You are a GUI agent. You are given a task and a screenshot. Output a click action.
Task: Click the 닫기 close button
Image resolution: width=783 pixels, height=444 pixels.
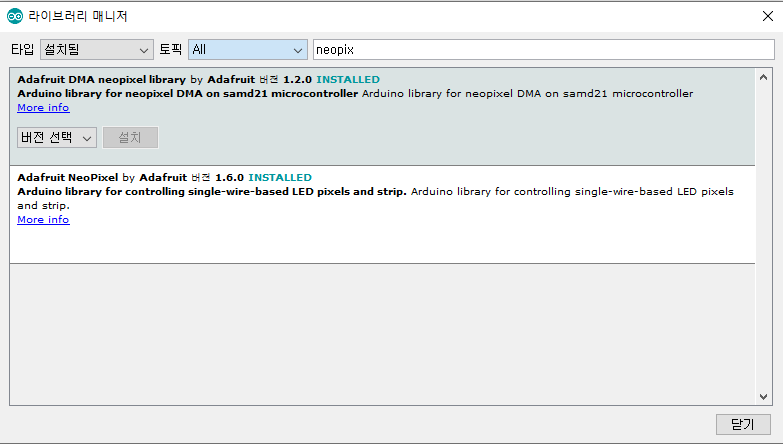pyautogui.click(x=743, y=424)
